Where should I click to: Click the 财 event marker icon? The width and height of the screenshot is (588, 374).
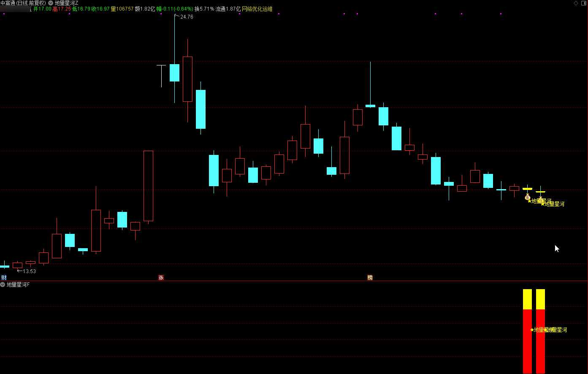[4, 277]
